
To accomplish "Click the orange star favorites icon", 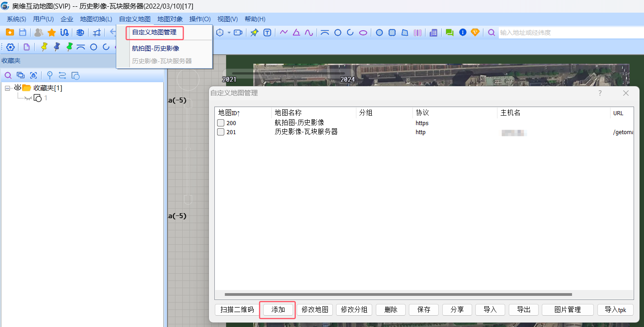I will click(x=52, y=33).
